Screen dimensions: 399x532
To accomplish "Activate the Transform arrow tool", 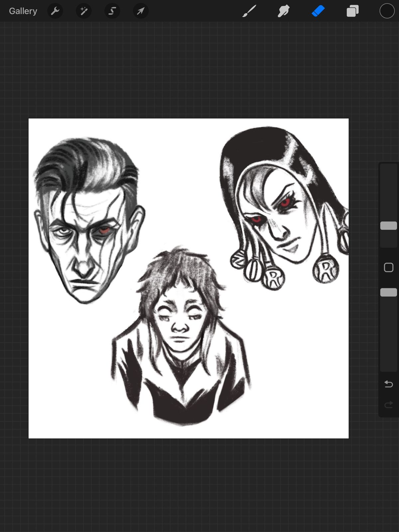I will (x=141, y=11).
